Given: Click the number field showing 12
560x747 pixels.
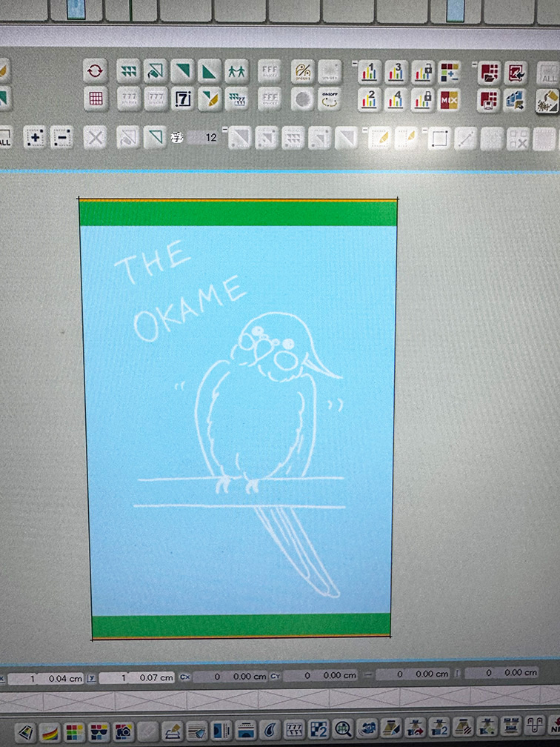Looking at the screenshot, I should [x=203, y=138].
